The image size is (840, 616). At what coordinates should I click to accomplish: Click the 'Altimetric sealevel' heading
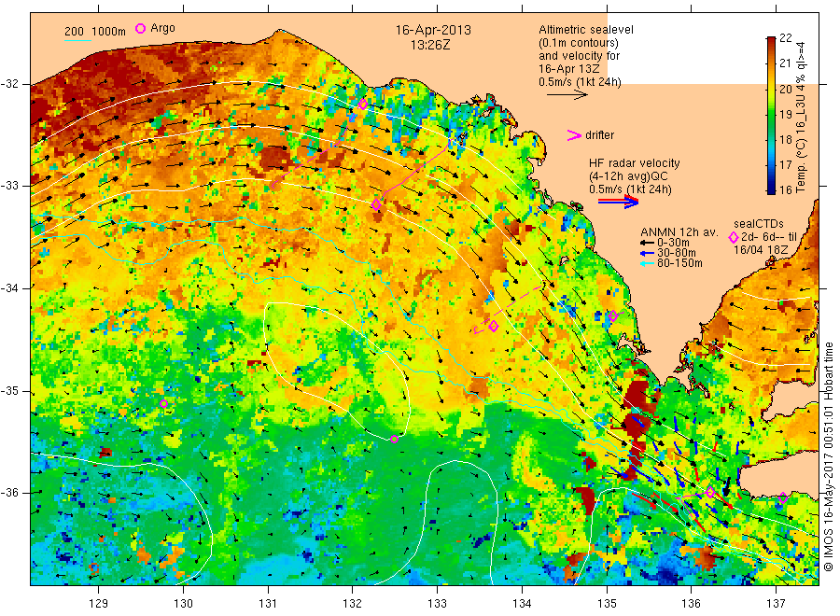[586, 30]
